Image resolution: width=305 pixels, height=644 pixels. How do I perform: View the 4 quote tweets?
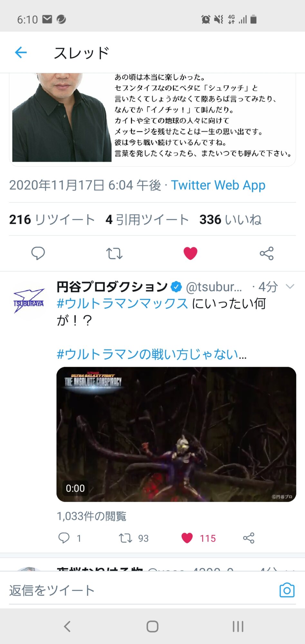click(147, 220)
